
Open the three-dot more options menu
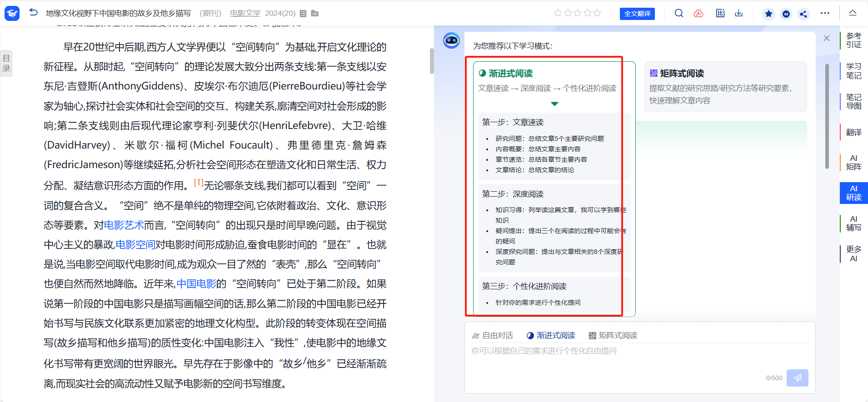[825, 13]
